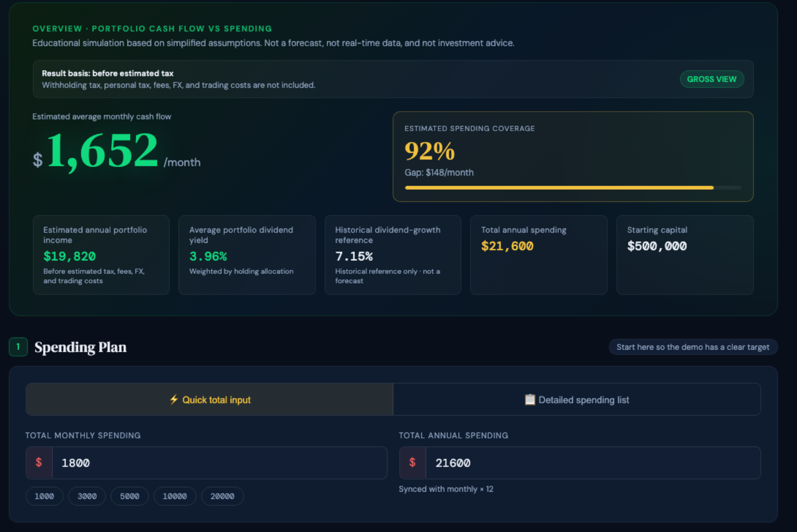Image resolution: width=797 pixels, height=532 pixels.
Task: Select the $19,820 annual portfolio income value
Action: tap(70, 257)
